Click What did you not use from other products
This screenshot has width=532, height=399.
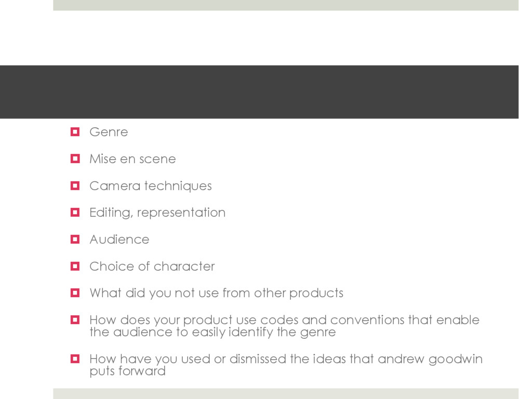(x=217, y=294)
